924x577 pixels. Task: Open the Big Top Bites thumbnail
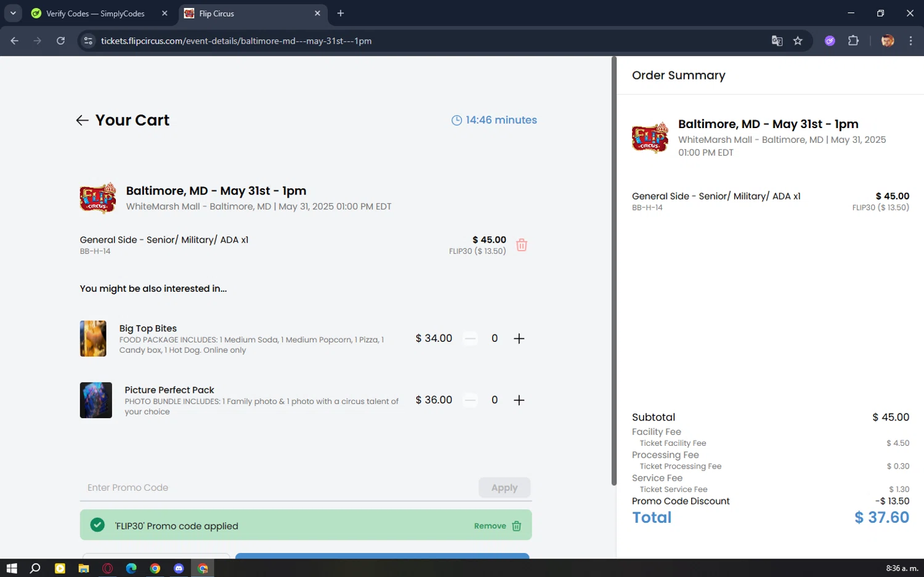click(93, 339)
